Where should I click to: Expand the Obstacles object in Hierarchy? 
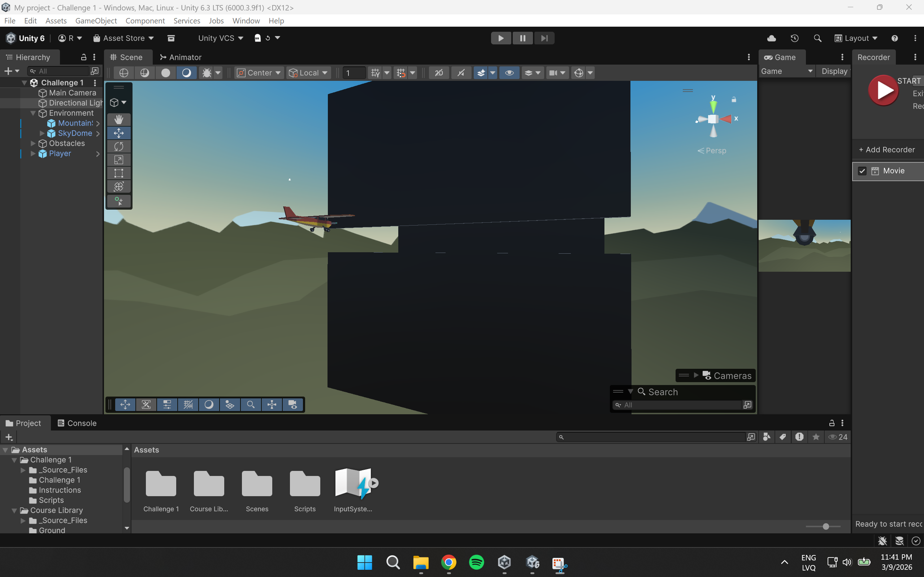(x=33, y=144)
